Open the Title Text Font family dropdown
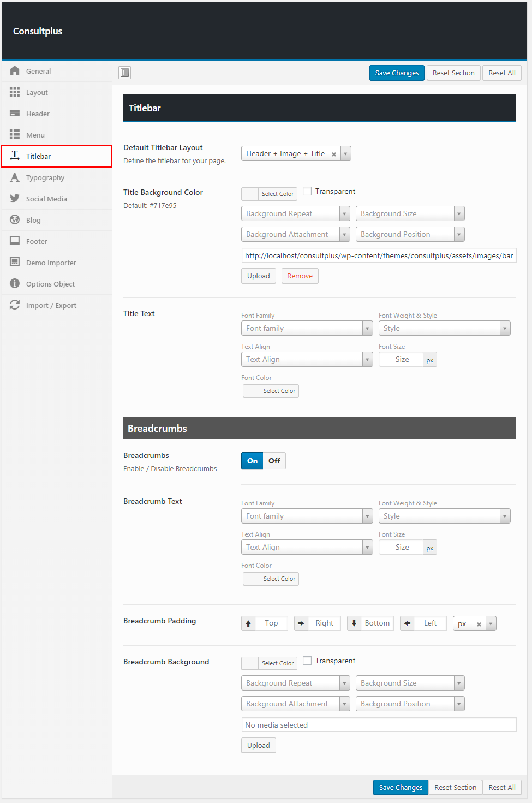Screen dimensions: 532x803 306,328
